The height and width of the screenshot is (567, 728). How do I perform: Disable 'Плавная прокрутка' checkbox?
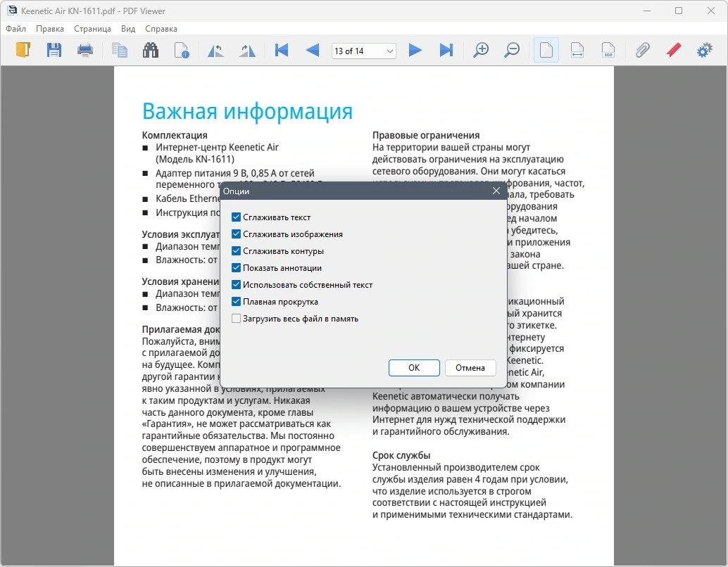coord(236,302)
